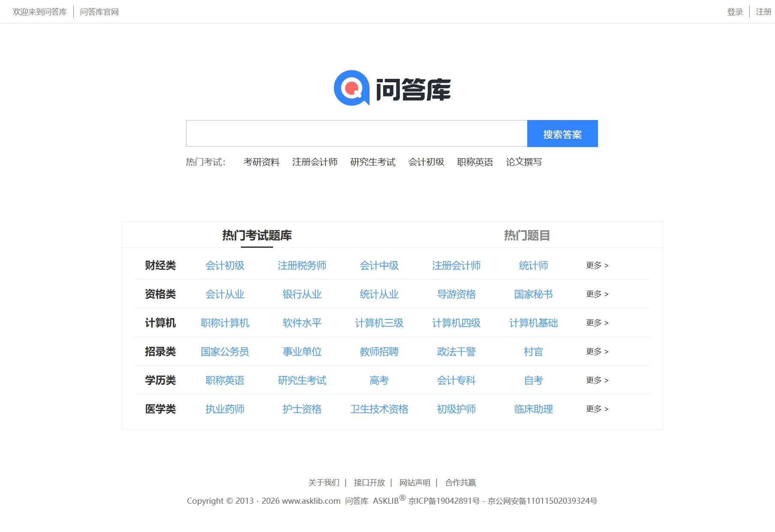Expand 更多 for the 财经类 row
Image resolution: width=775 pixels, height=532 pixels.
coord(596,265)
